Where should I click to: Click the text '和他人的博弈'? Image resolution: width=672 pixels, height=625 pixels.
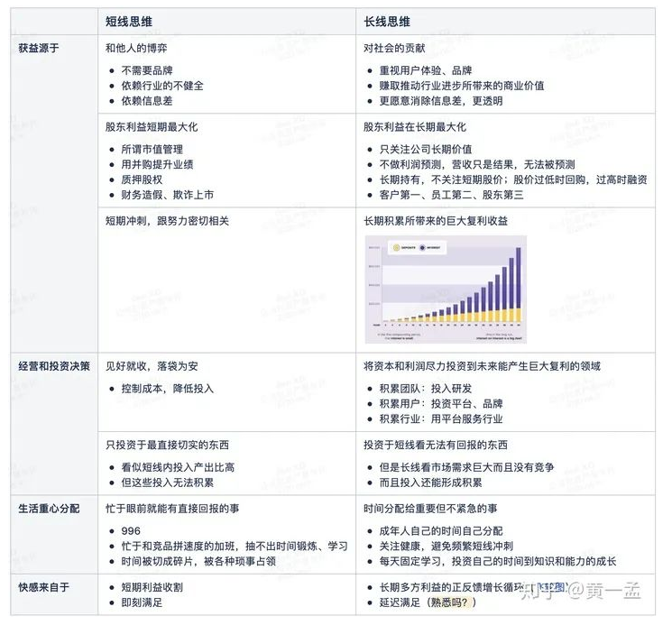[136, 48]
